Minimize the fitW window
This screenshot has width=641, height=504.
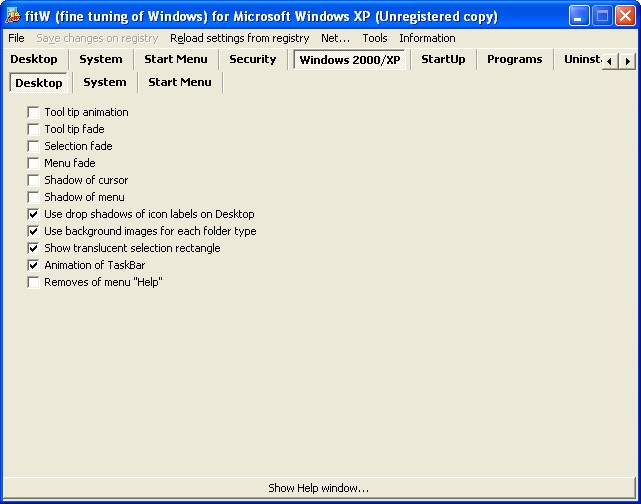[x=578, y=16]
